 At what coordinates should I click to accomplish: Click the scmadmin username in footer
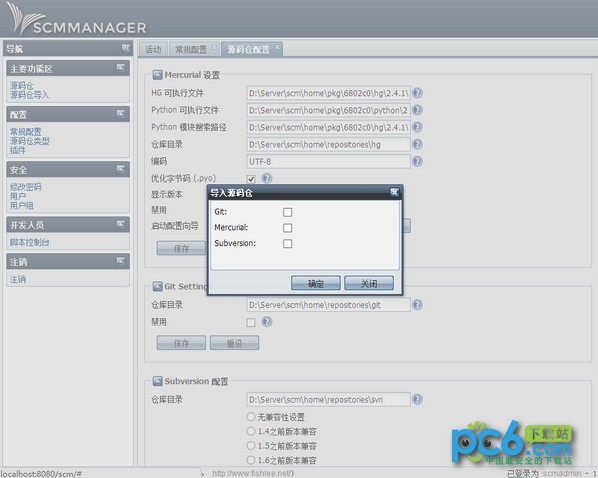[x=561, y=473]
